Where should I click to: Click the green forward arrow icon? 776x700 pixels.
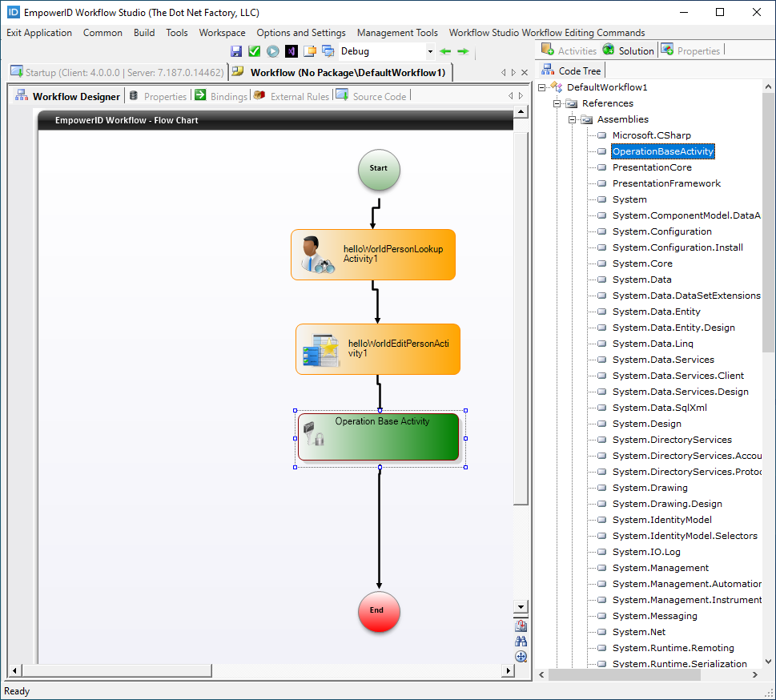(x=464, y=51)
